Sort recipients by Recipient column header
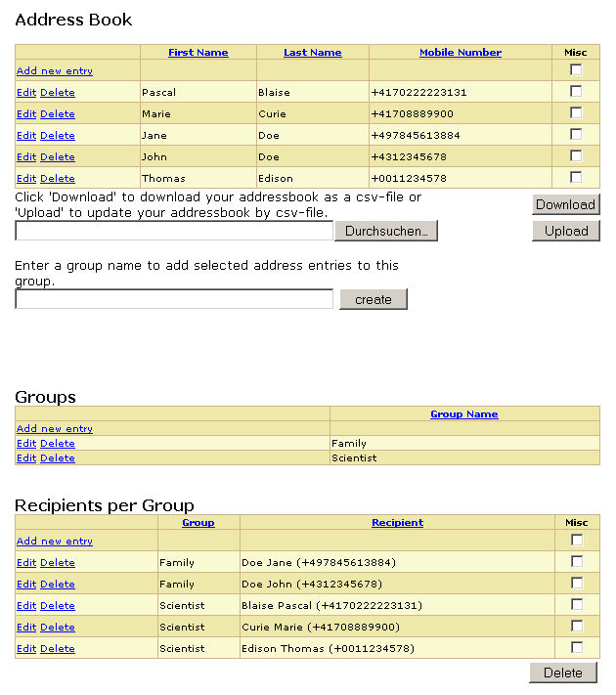The height and width of the screenshot is (695, 616). pos(397,523)
